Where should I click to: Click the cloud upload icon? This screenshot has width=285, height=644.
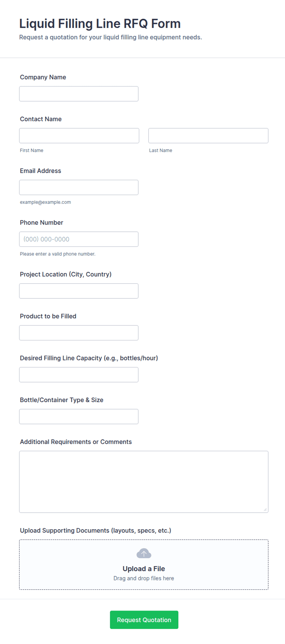[x=144, y=553]
